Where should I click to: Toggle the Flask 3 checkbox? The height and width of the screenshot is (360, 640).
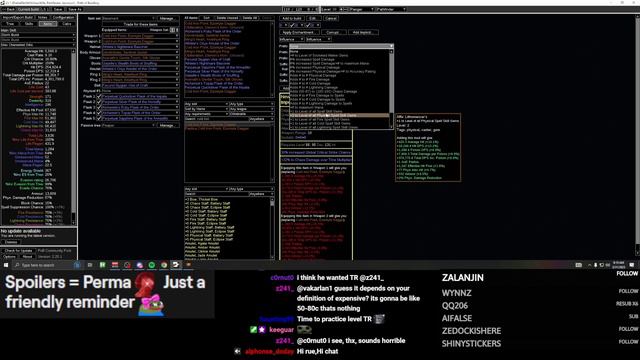coord(99,107)
